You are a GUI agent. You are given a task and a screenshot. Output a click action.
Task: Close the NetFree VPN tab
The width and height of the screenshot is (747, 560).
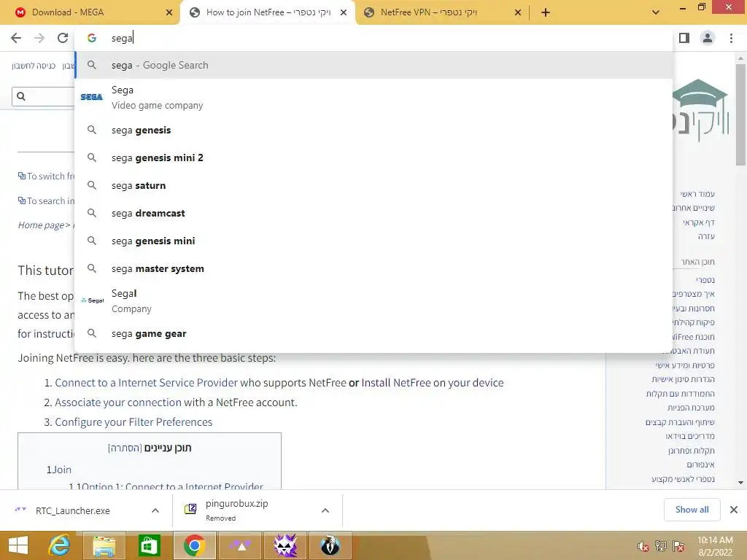pyautogui.click(x=518, y=12)
